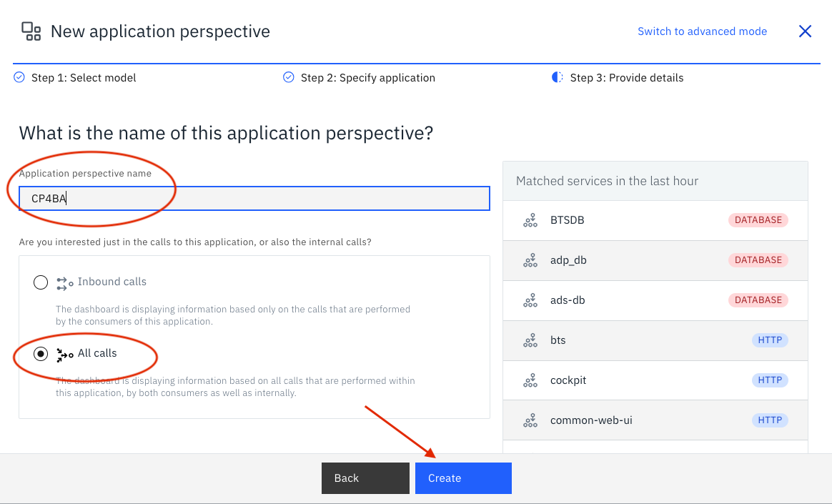Click the HTTP tag on common-web-ui row
832x504 pixels.
(769, 420)
